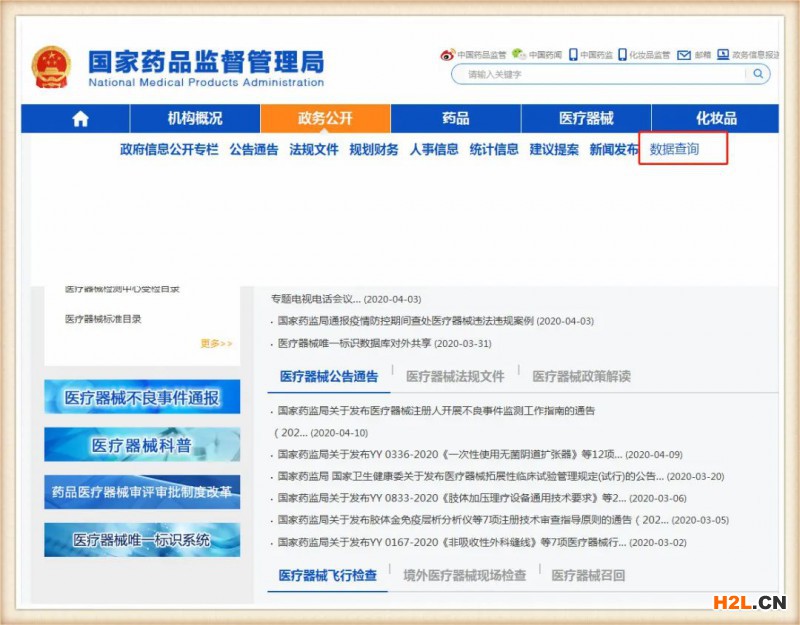
Task: Open the 机构概况 menu
Action: 195,118
